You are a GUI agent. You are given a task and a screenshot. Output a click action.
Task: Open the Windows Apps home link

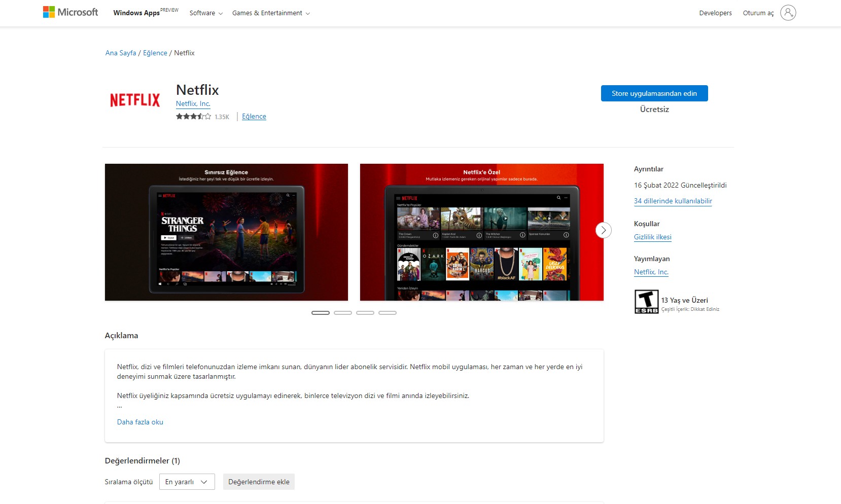pos(146,12)
